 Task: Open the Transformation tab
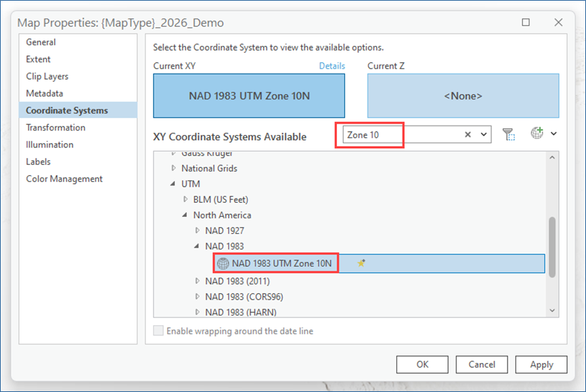pyautogui.click(x=55, y=128)
